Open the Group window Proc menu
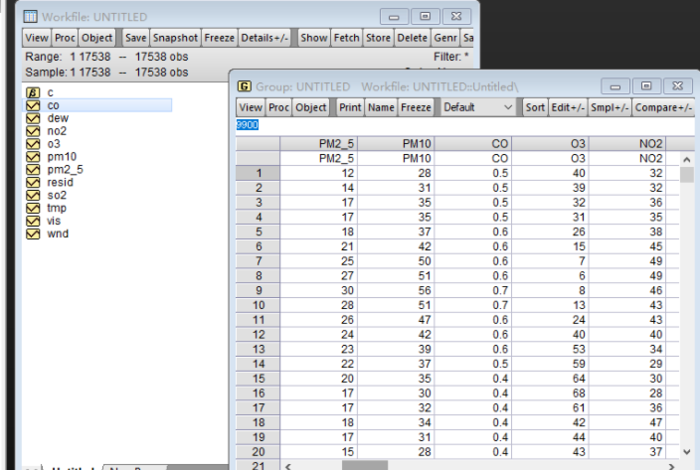The width and height of the screenshot is (700, 470). tap(279, 107)
